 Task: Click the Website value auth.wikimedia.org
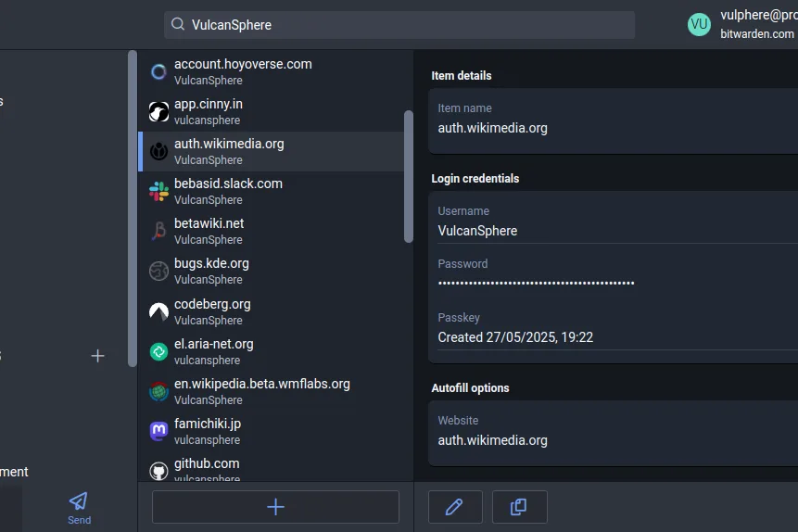[492, 440]
